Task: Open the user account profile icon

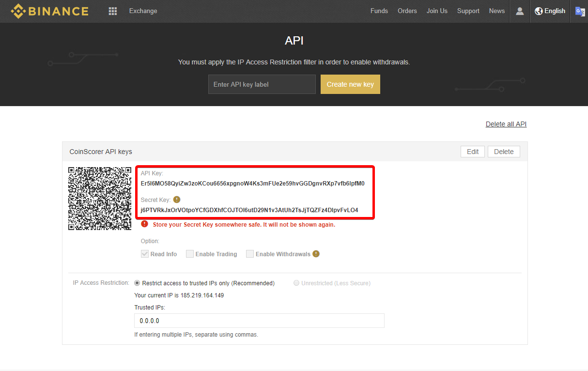Action: tap(520, 11)
